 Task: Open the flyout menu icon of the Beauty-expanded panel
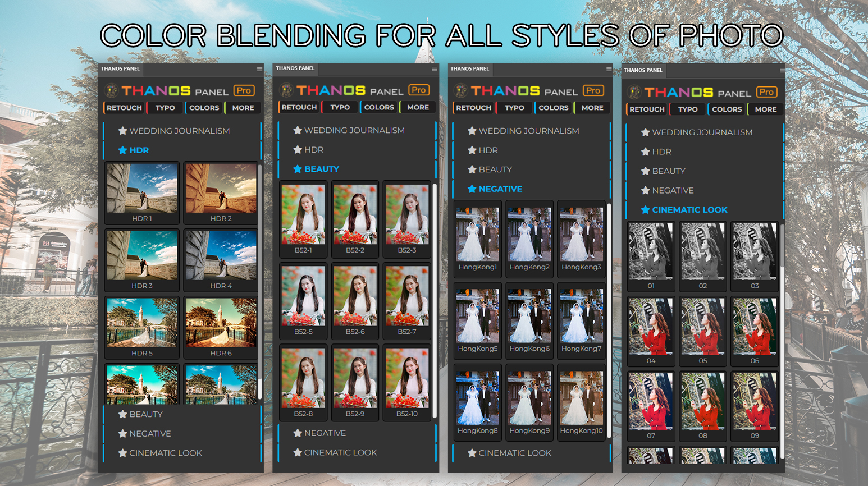pos(435,68)
